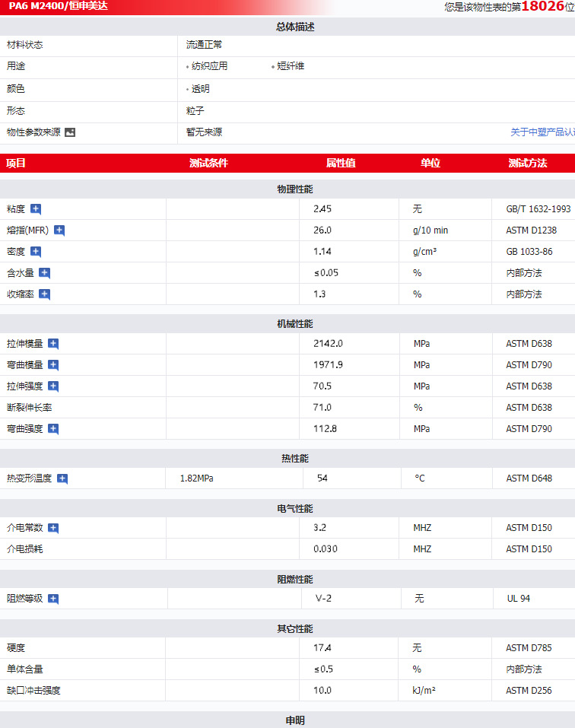Click the 机械性能 section heading
The width and height of the screenshot is (575, 728).
tap(295, 324)
